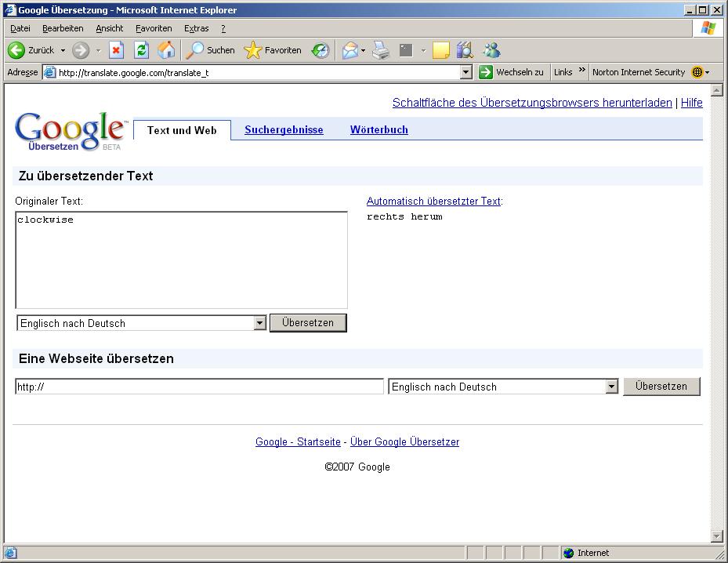The width and height of the screenshot is (728, 563).
Task: Open the address bar dropdown arrow
Action: click(466, 72)
